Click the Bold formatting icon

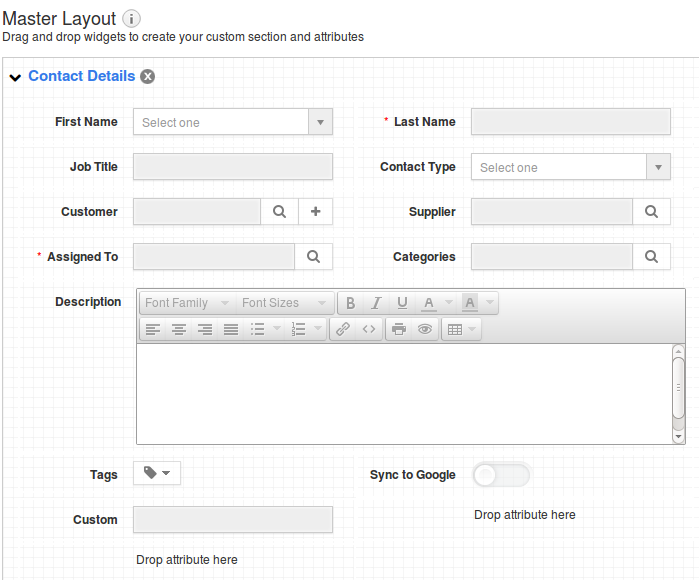(350, 303)
